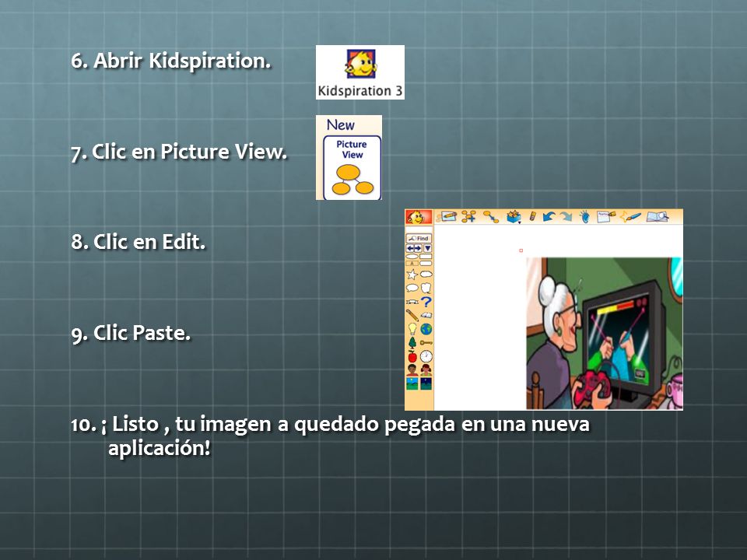Select the Earth globe symbol
This screenshot has height=560, width=747.
[x=426, y=329]
